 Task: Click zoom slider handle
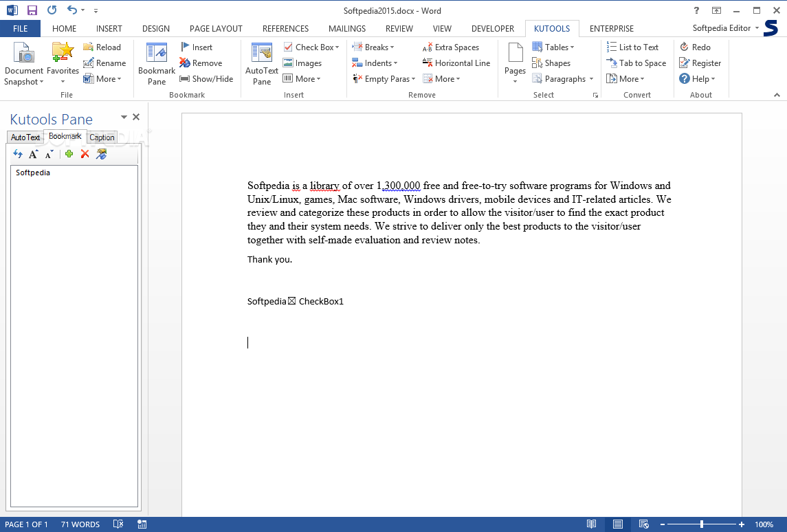pyautogui.click(x=702, y=524)
